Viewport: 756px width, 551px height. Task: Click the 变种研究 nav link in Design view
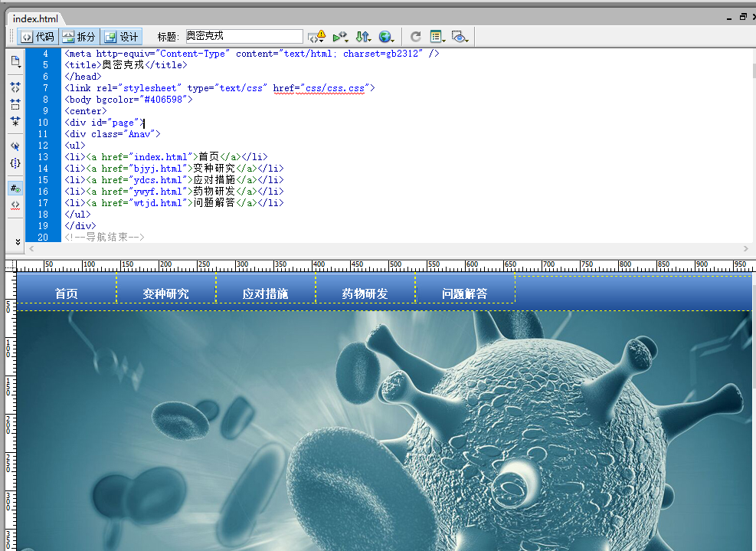[165, 294]
